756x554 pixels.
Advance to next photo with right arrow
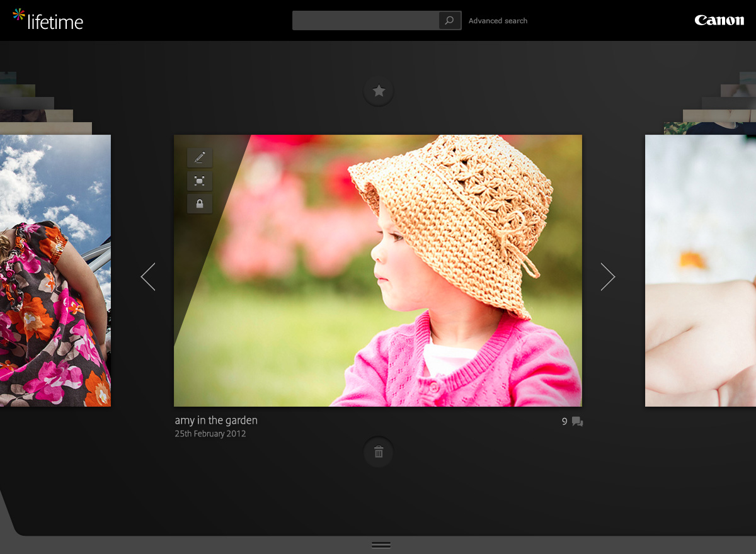pyautogui.click(x=608, y=276)
